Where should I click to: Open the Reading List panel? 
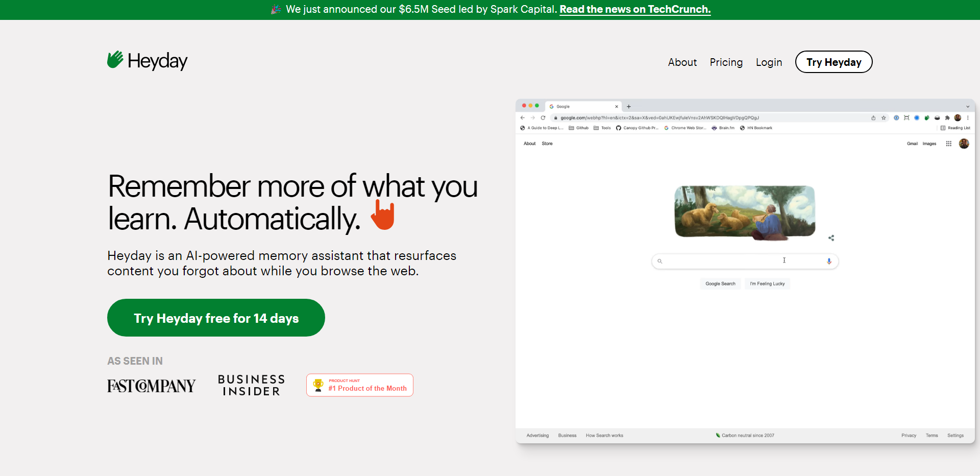pyautogui.click(x=954, y=128)
